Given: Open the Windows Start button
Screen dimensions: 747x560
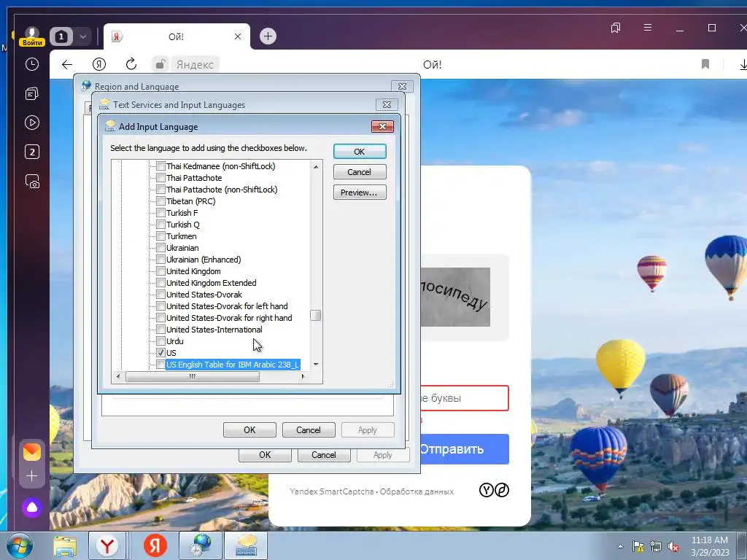Looking at the screenshot, I should (x=20, y=545).
